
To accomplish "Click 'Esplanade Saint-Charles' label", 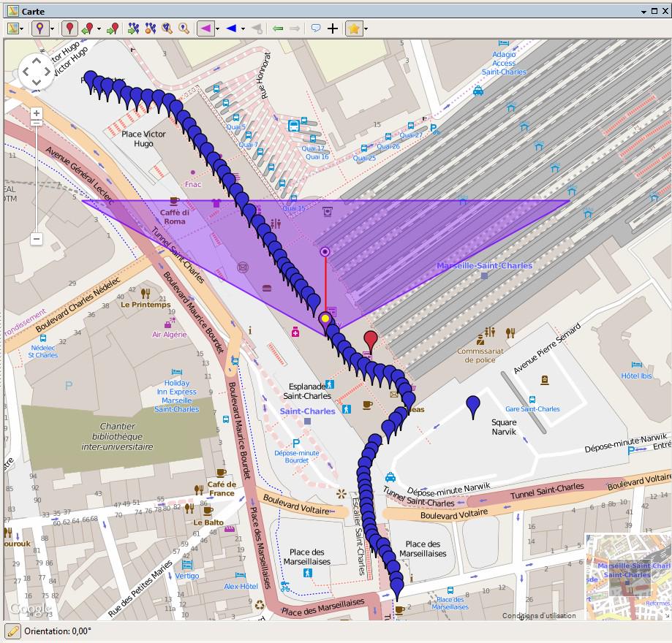I will pyautogui.click(x=307, y=391).
